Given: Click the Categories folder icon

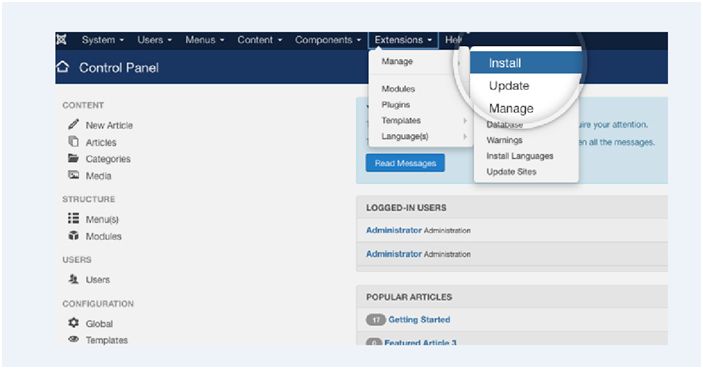Looking at the screenshot, I should point(74,158).
